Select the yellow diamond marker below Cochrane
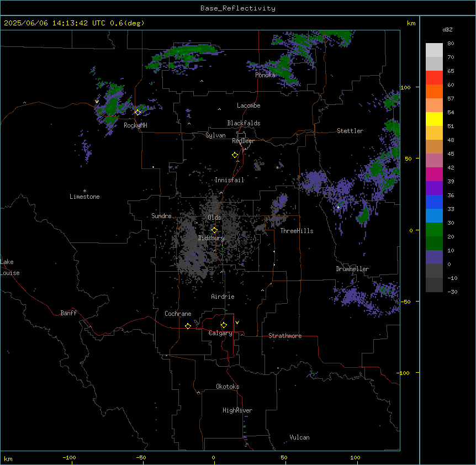This screenshot has height=465, width=476. coord(188,326)
